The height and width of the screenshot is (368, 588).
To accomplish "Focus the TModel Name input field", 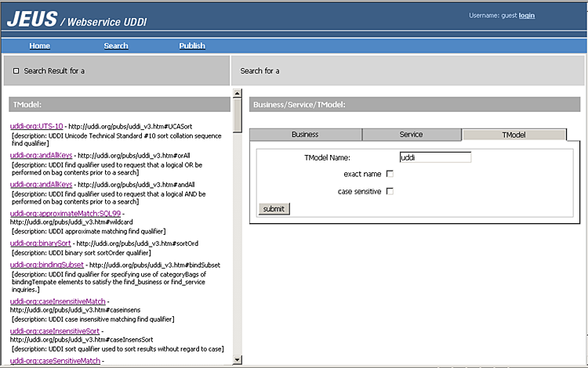I will tap(435, 157).
